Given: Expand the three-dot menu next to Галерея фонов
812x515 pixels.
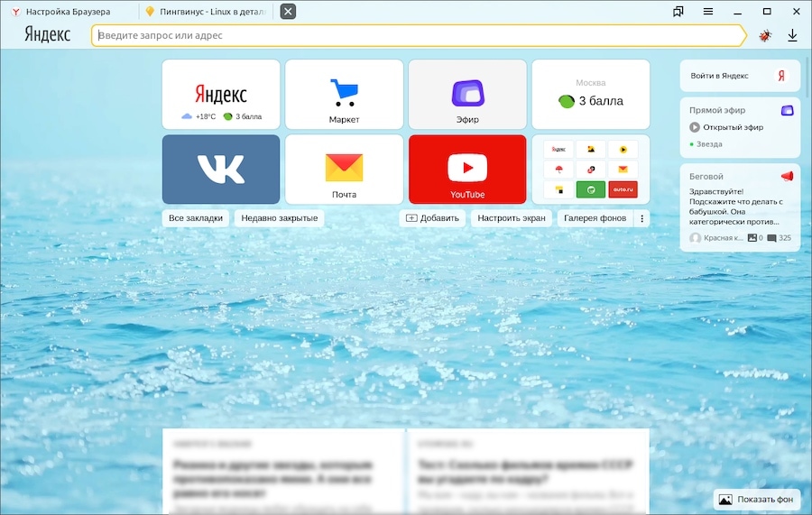Looking at the screenshot, I should coord(641,218).
